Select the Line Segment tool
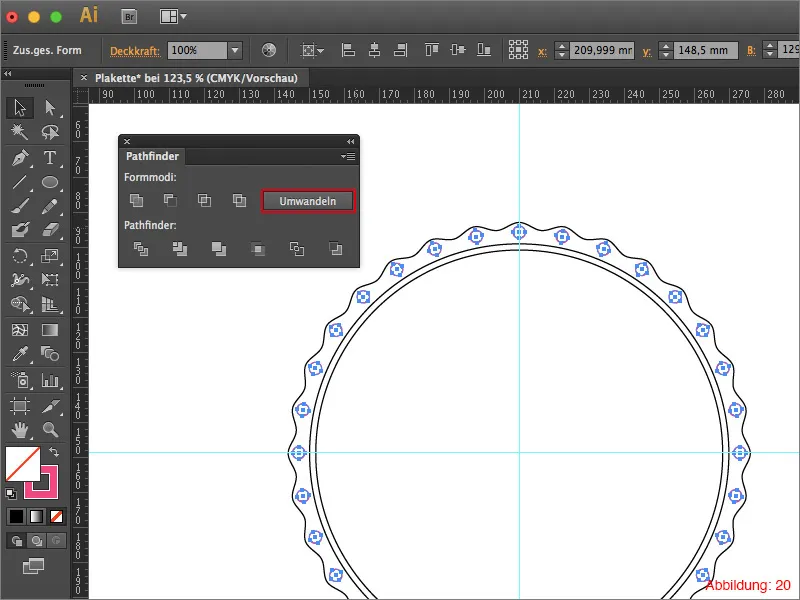The width and height of the screenshot is (800, 600). (20, 182)
